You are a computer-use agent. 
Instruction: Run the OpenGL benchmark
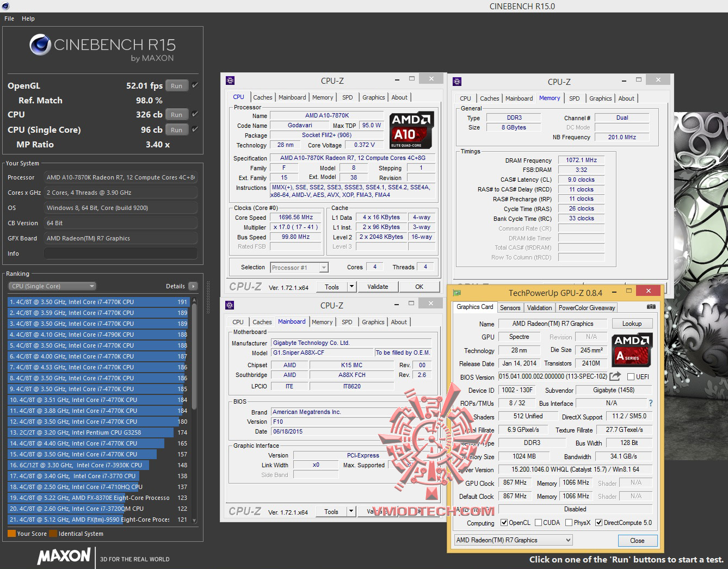pyautogui.click(x=176, y=86)
